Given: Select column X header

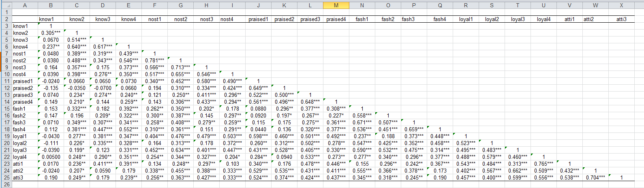Looking at the screenshot, I should pos(621,5).
